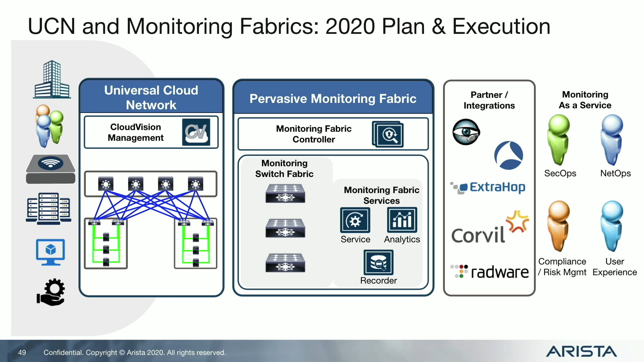Click the middle monitoring switch icon
Screen dimensions: 644x362
click(285, 228)
